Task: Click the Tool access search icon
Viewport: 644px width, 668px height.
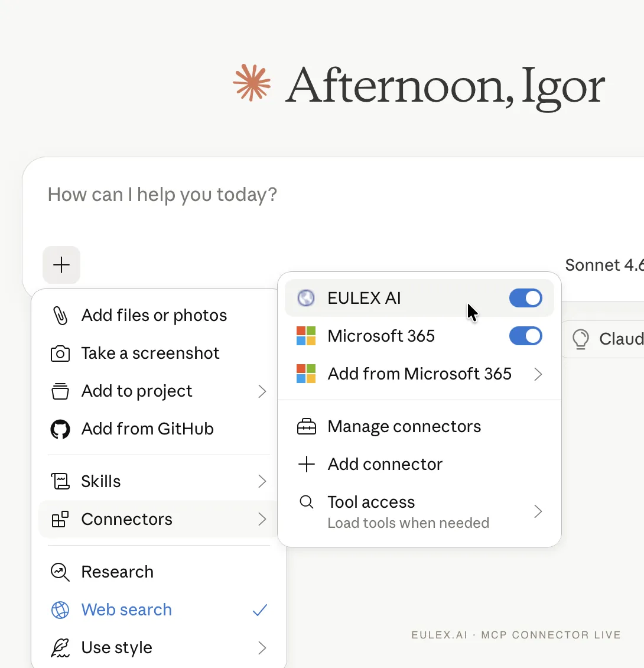Action: pyautogui.click(x=306, y=502)
